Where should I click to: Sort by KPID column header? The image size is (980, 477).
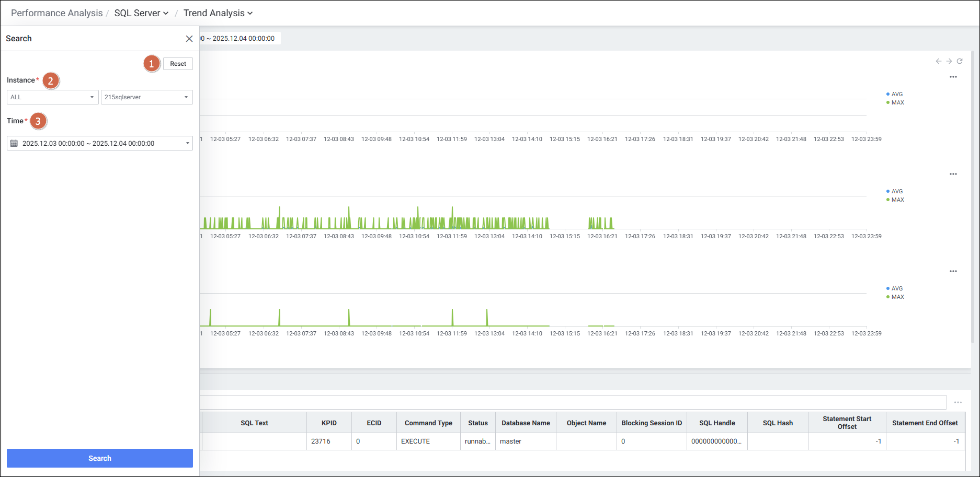[329, 423]
